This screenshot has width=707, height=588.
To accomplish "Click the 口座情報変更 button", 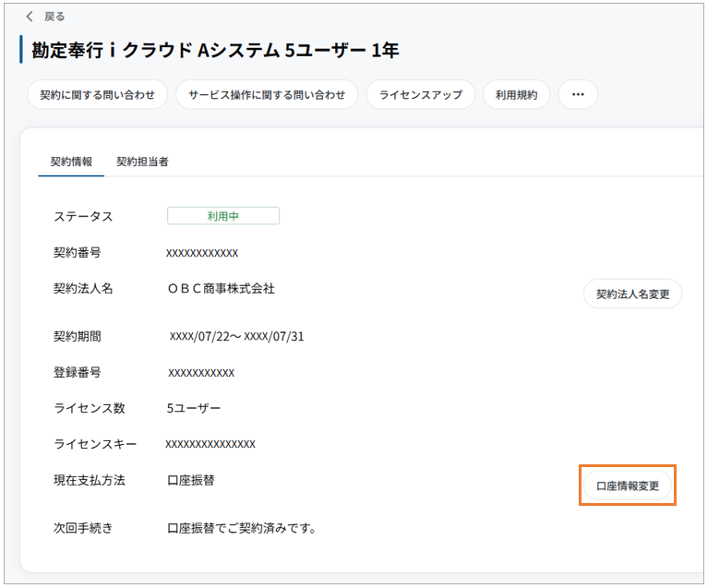I will click(x=628, y=486).
